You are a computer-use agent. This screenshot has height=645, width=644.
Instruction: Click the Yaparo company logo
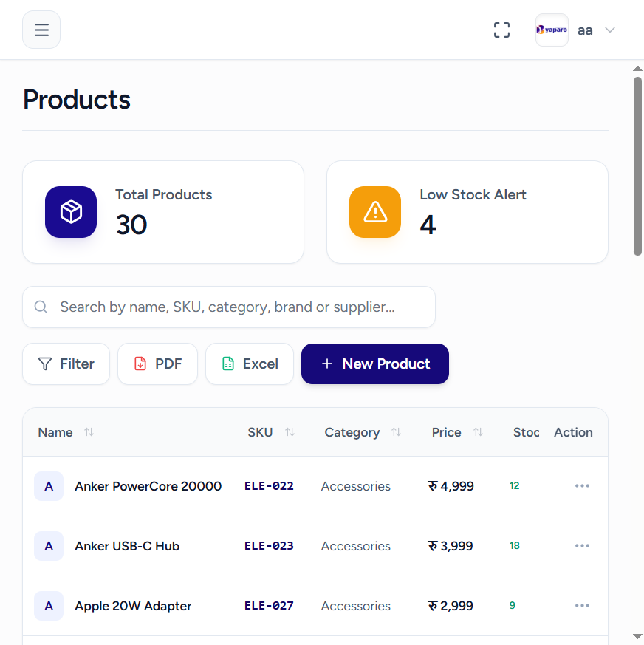point(552,30)
